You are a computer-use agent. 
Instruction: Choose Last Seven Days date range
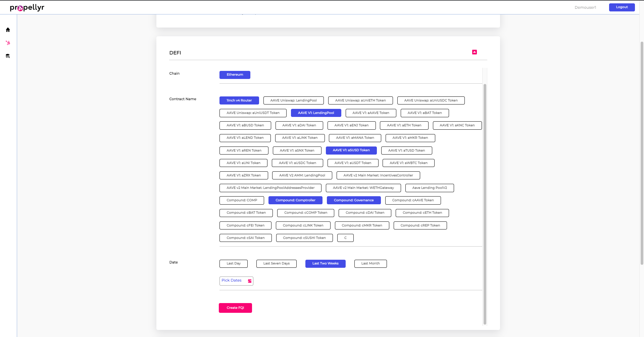point(277,264)
